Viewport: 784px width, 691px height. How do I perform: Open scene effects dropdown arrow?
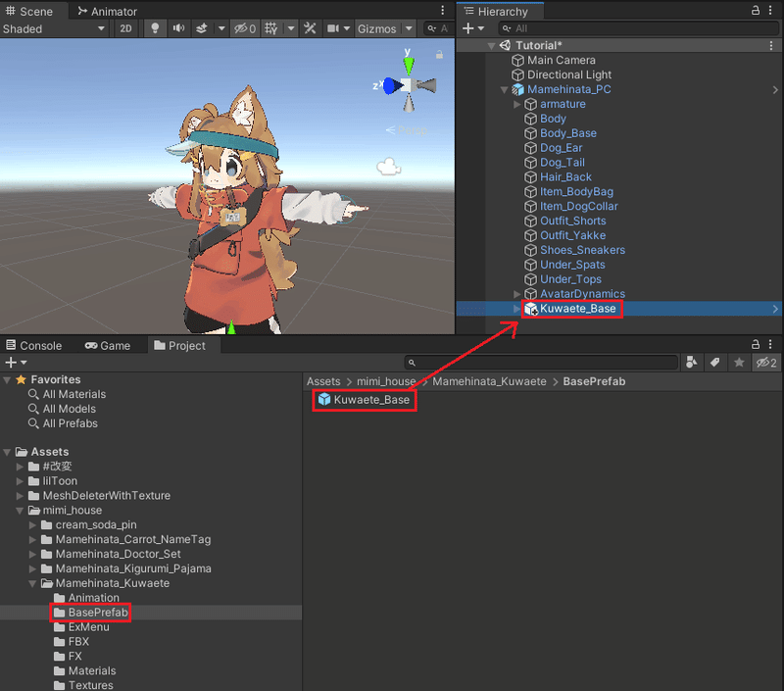click(221, 28)
